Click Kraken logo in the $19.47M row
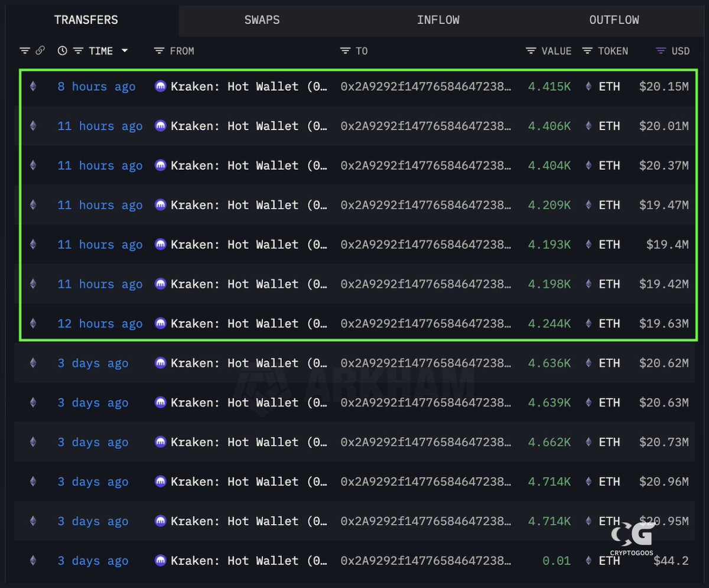Viewport: 709px width, 588px height. 161,205
